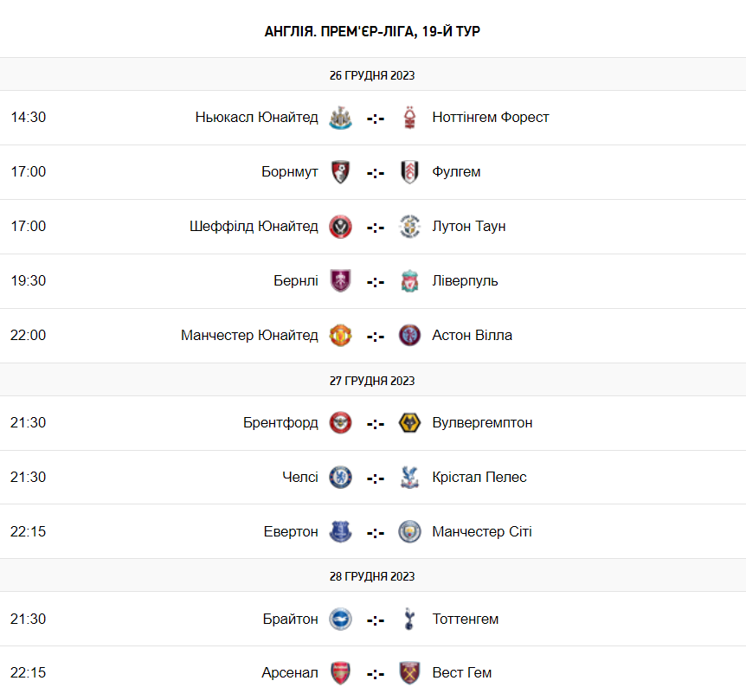
Task: Click the Nottingham Forest club crest
Action: tap(409, 118)
